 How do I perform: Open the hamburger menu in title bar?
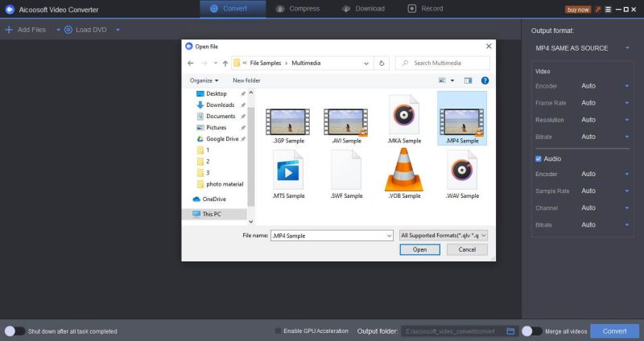(x=608, y=9)
